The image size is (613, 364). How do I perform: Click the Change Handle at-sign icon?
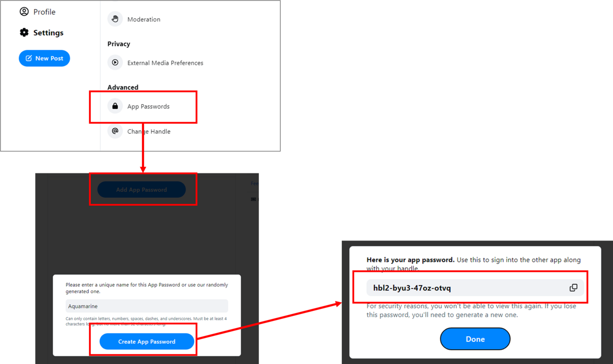click(x=115, y=131)
